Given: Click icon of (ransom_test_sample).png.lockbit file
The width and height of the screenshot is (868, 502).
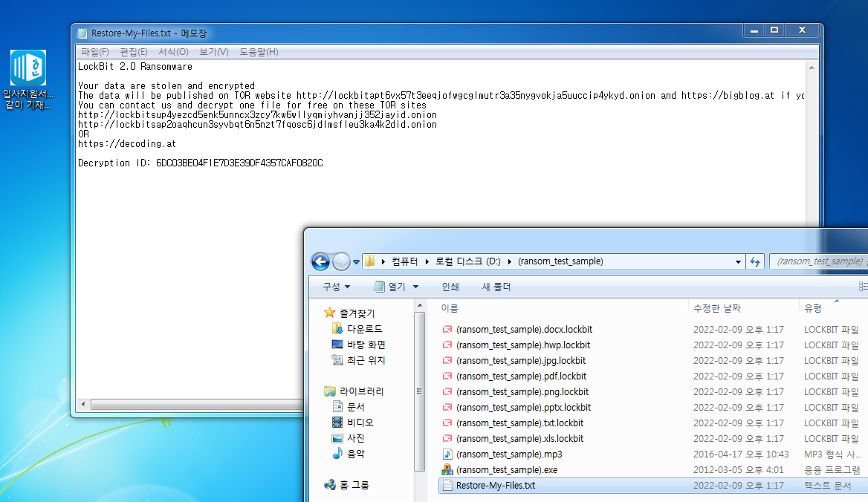Looking at the screenshot, I should coord(447,392).
